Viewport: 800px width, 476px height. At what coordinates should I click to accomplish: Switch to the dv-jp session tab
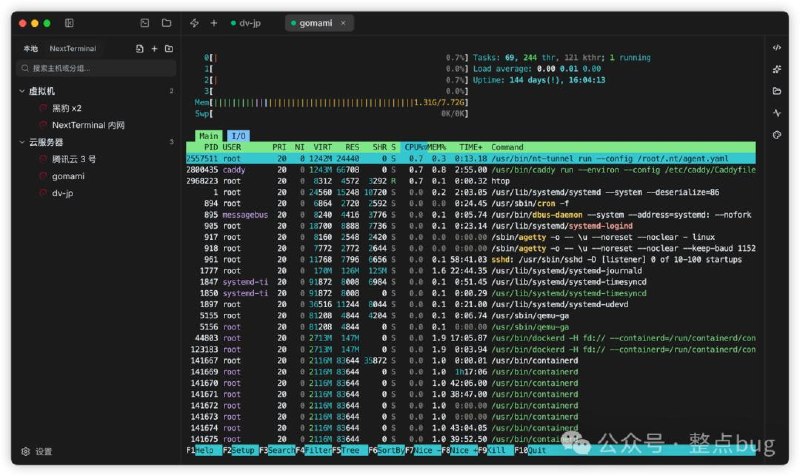(x=246, y=23)
